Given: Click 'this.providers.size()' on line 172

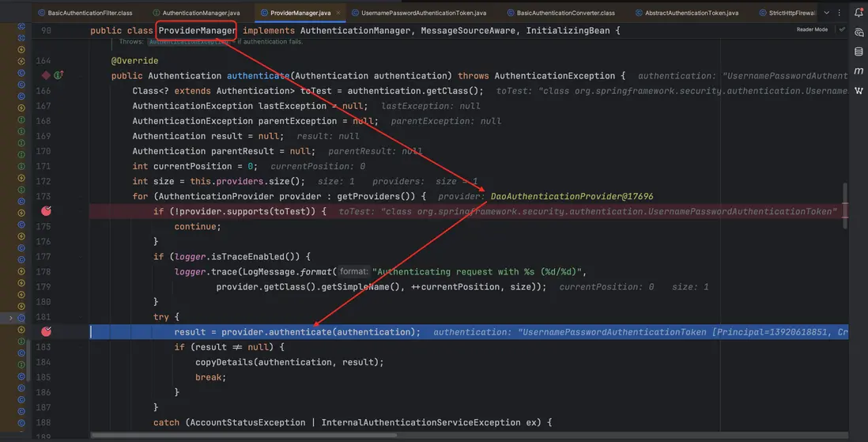Looking at the screenshot, I should pos(247,181).
